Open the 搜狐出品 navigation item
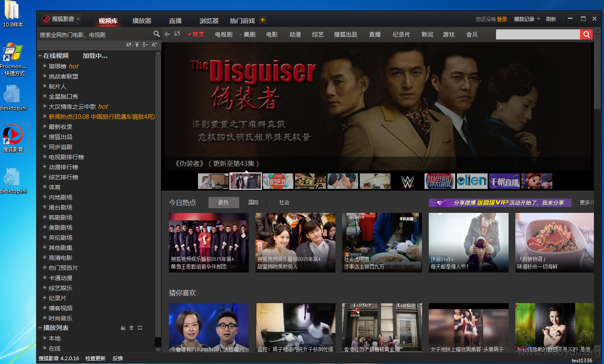Image resolution: width=604 pixels, height=364 pixels. [346, 34]
